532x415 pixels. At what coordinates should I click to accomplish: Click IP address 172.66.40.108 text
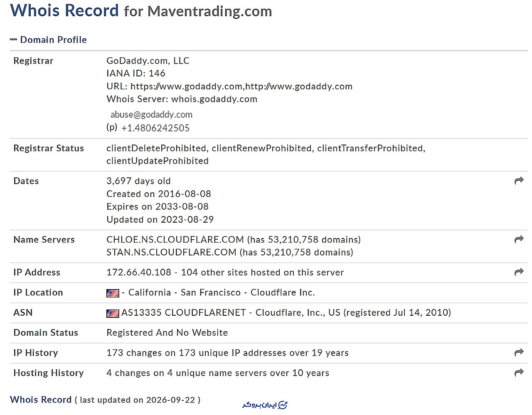click(x=139, y=273)
